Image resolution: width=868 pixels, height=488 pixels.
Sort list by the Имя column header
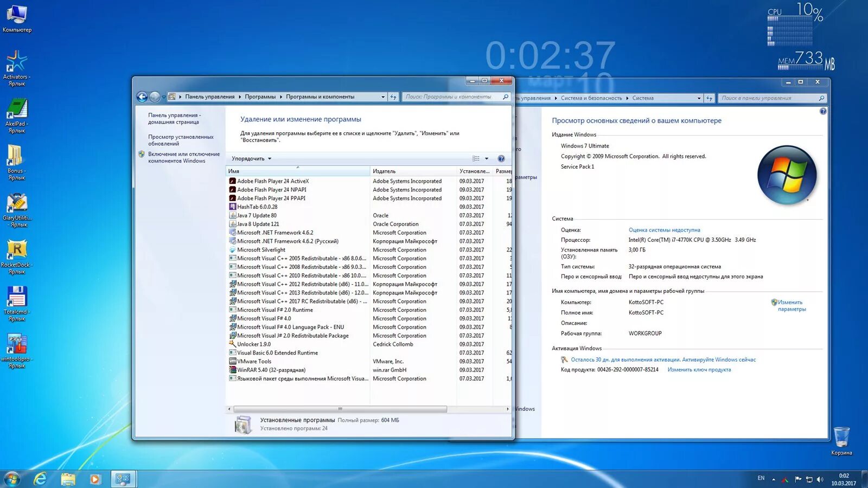tap(298, 171)
